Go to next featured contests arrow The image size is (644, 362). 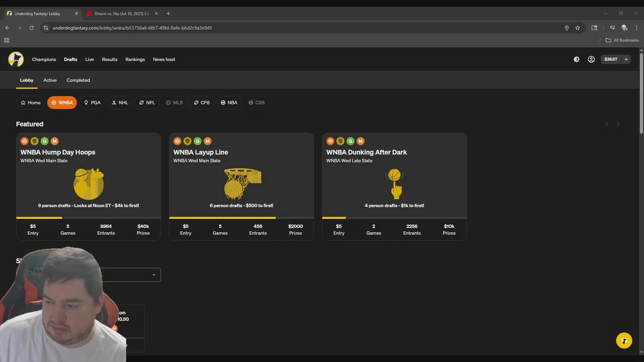(618, 124)
